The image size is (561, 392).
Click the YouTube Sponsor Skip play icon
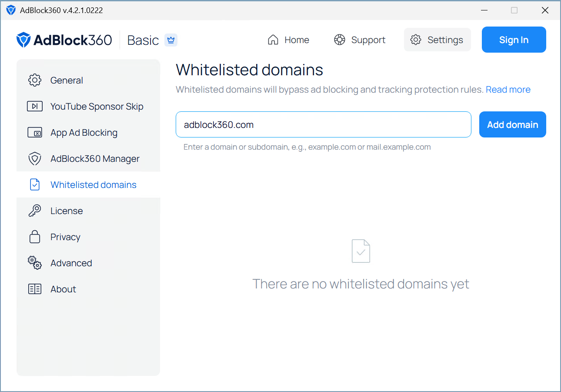point(35,106)
